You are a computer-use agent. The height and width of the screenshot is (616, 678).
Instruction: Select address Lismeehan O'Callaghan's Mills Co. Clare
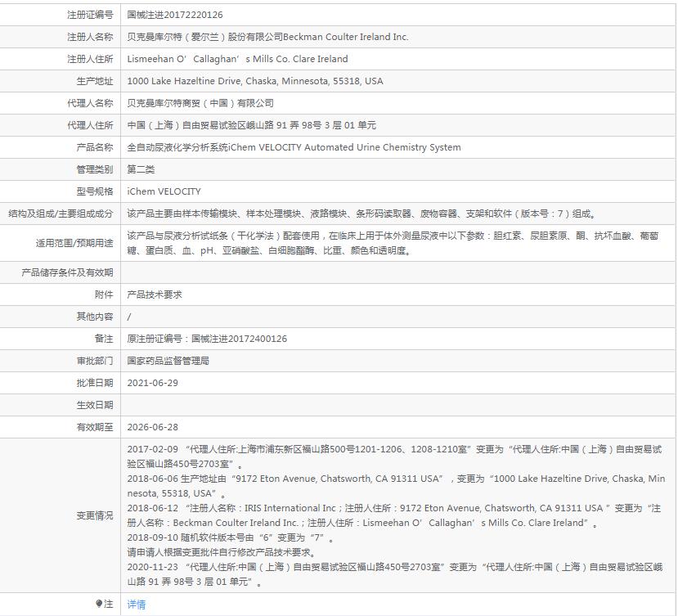(x=237, y=59)
